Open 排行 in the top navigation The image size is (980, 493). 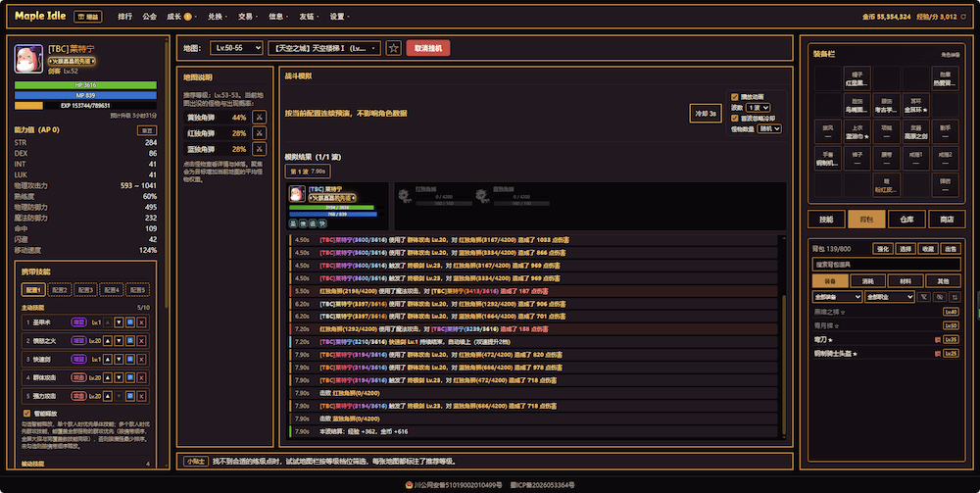coord(125,17)
